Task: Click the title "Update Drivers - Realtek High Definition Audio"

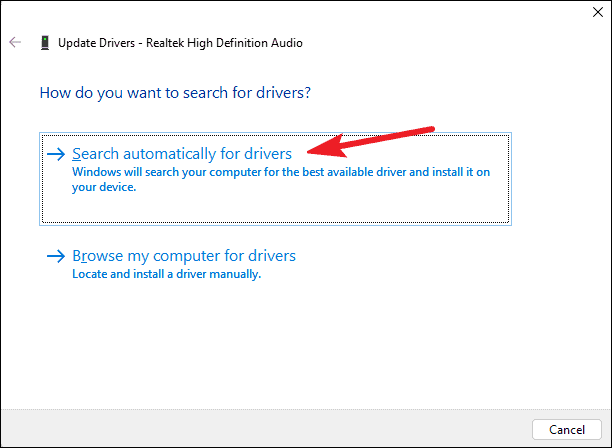Action: click(180, 43)
